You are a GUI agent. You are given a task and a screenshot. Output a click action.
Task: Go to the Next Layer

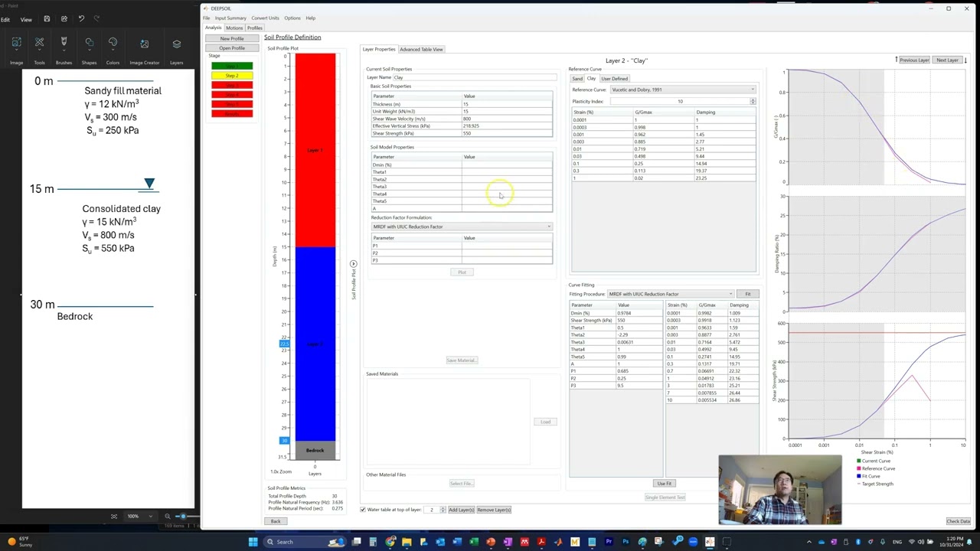pos(947,60)
